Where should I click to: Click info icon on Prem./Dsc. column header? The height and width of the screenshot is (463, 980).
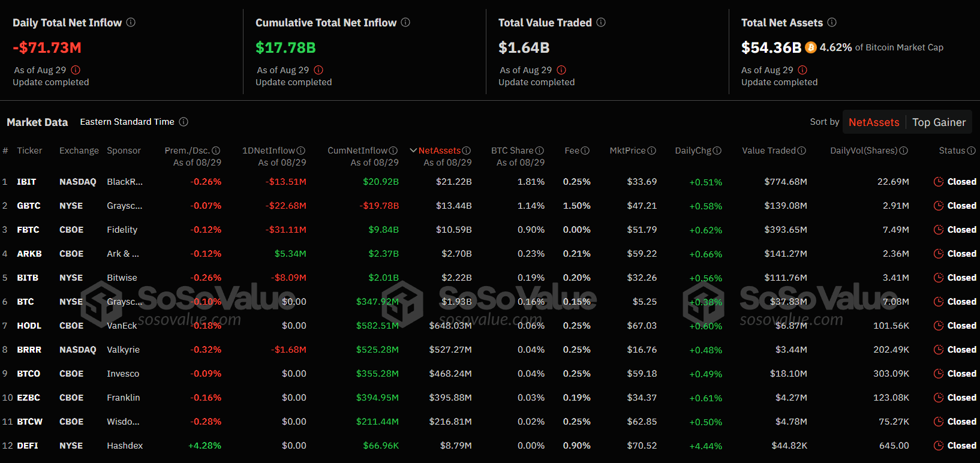point(216,151)
